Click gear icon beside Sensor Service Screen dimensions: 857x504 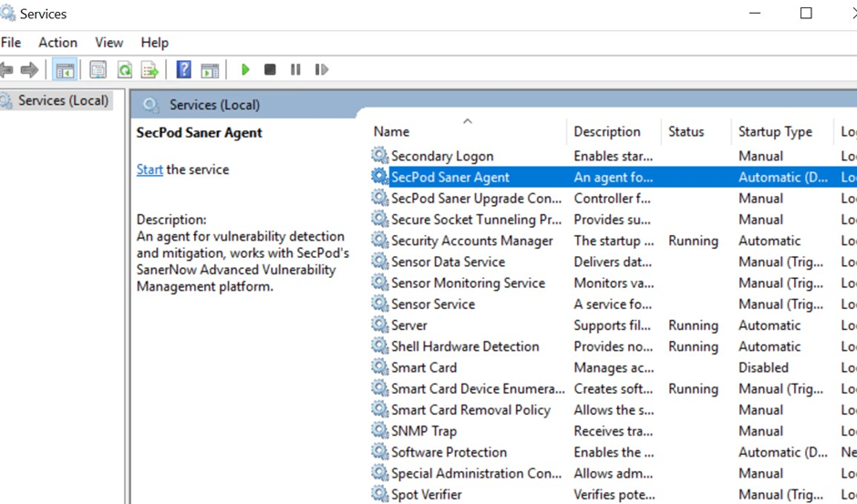pyautogui.click(x=380, y=303)
